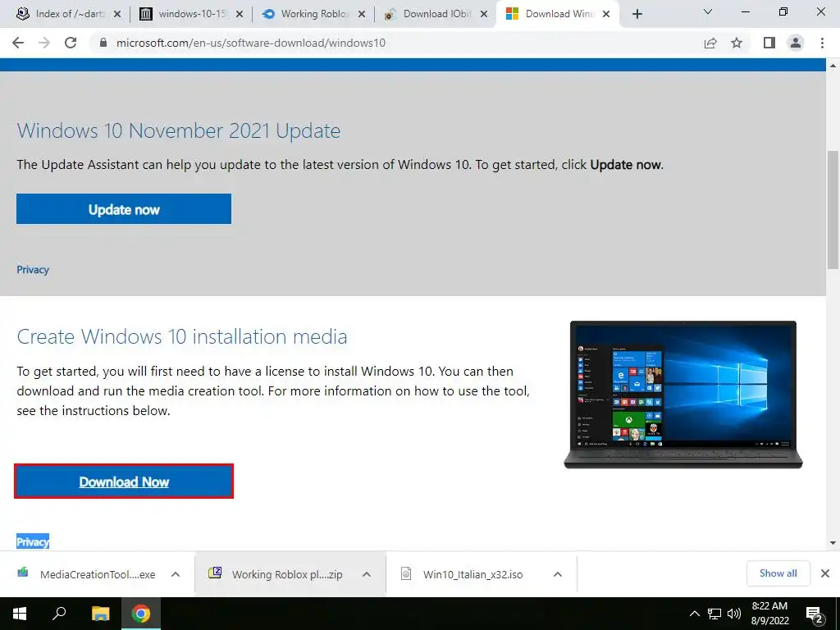Switch to the windows-10-15 tab
The height and width of the screenshot is (630, 840).
point(191,14)
